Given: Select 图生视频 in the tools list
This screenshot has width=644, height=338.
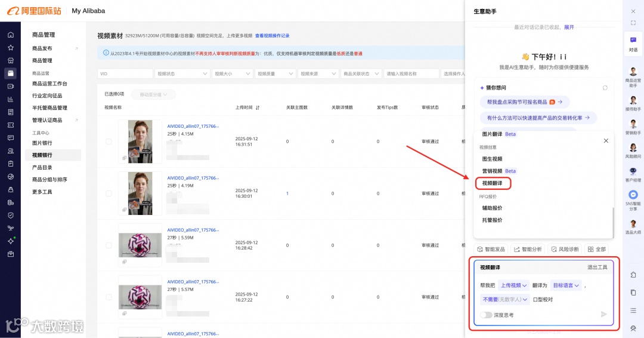Looking at the screenshot, I should pos(492,159).
